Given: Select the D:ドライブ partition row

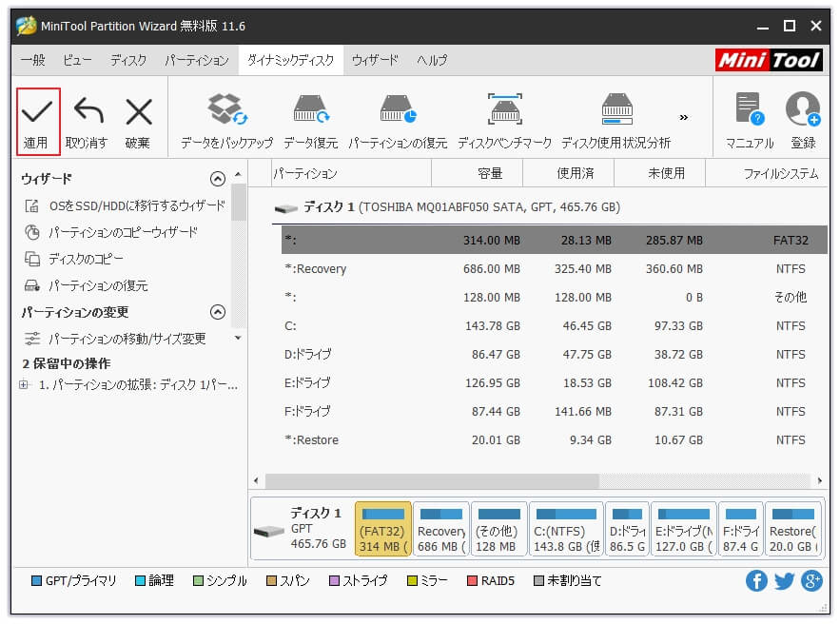Looking at the screenshot, I should (555, 354).
